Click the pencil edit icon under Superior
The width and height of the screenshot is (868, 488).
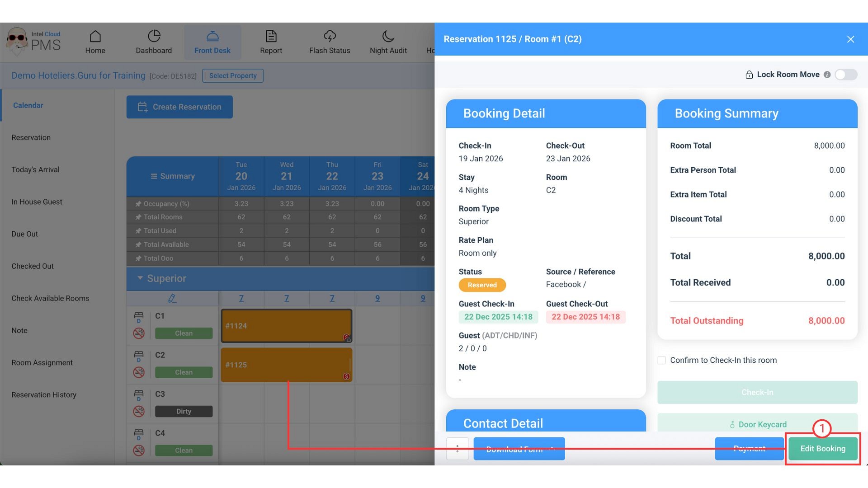pyautogui.click(x=172, y=298)
